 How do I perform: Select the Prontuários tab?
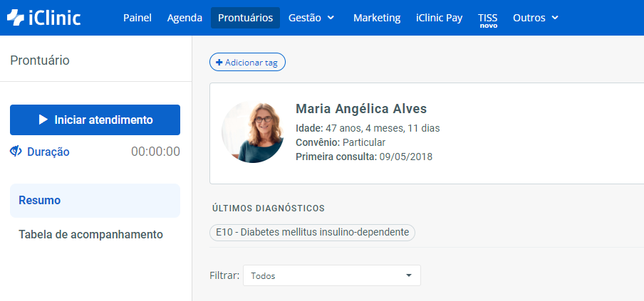[245, 18]
